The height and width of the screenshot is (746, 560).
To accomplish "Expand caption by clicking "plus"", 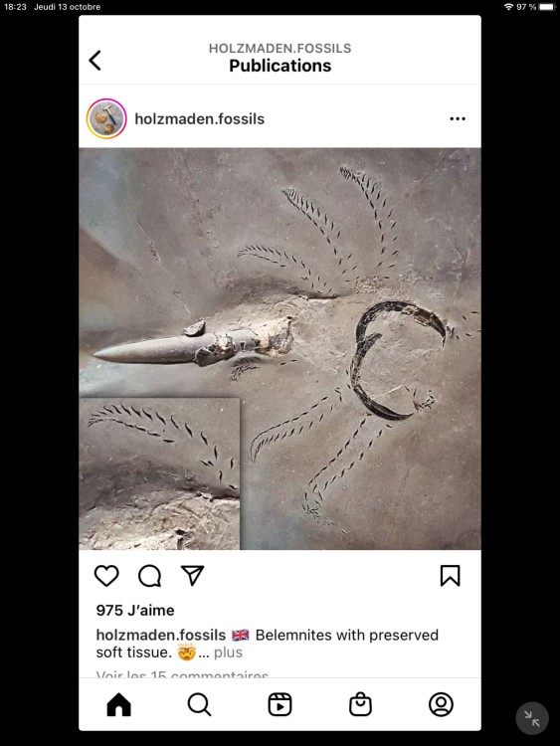I will [x=228, y=653].
